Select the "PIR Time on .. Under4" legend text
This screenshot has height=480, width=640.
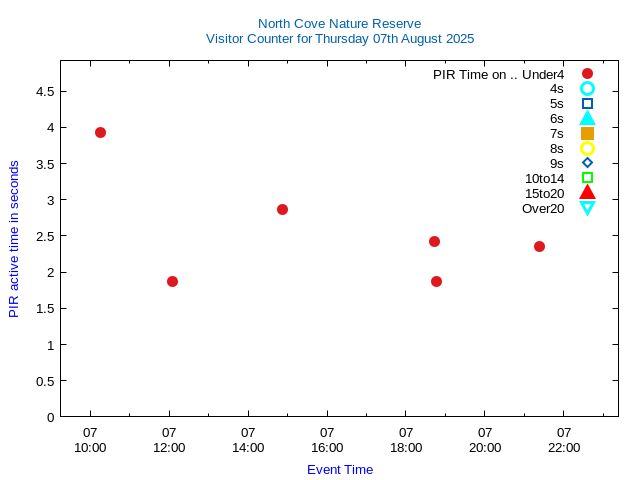click(498, 74)
